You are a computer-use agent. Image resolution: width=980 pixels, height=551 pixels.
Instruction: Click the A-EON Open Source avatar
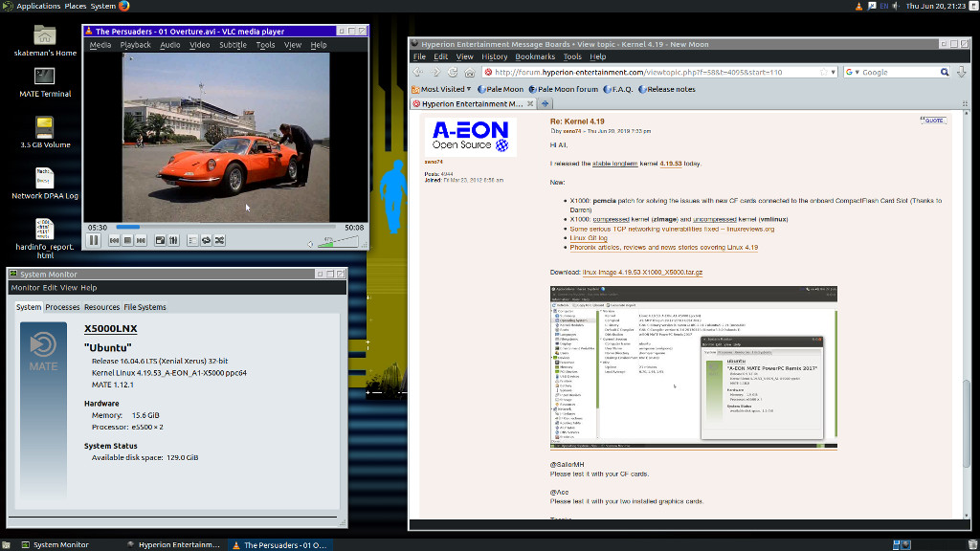click(471, 137)
